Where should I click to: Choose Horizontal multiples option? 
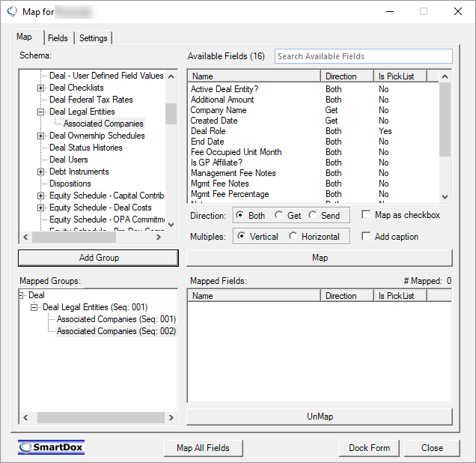[x=293, y=236]
